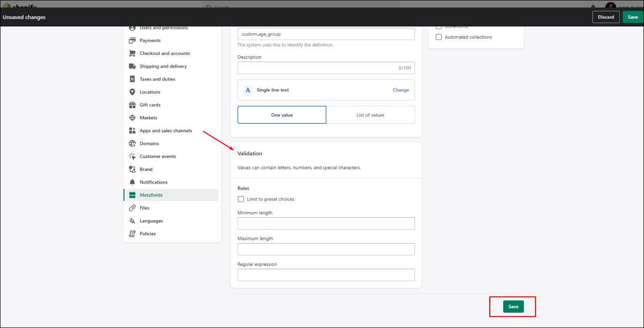The height and width of the screenshot is (328, 644).
Task: Click the Taxes and duties receipt icon
Action: [x=132, y=79]
